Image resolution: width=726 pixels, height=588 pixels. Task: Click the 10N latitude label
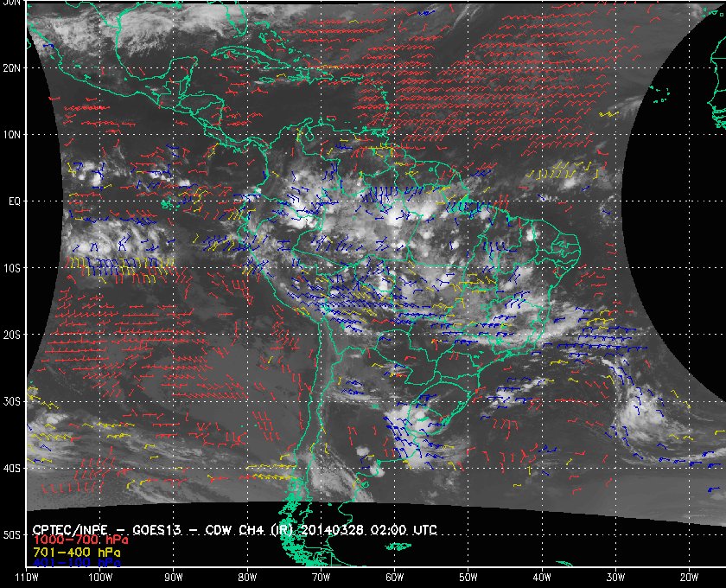11,135
